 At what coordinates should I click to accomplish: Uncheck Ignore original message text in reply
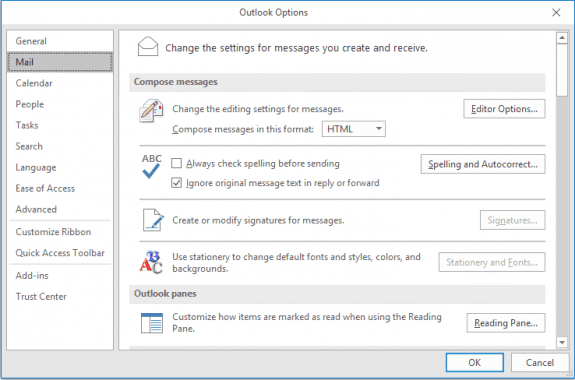pyautogui.click(x=176, y=183)
